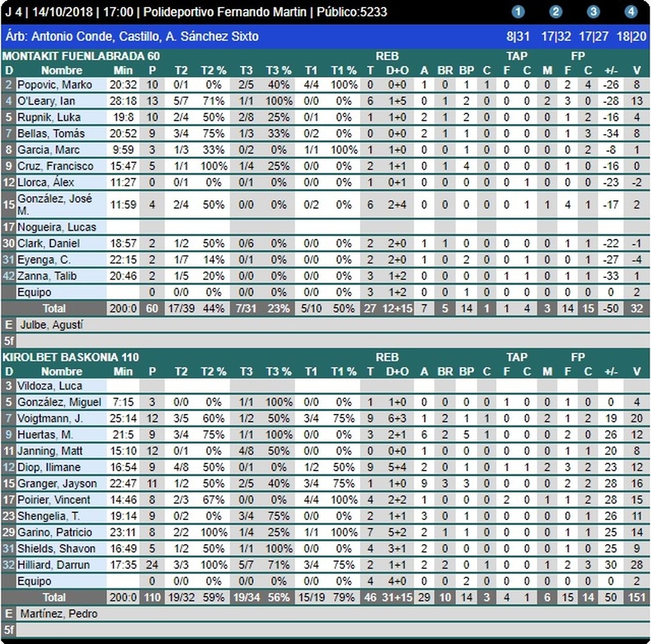The image size is (651, 644).
Task: Click coach name Martínez, Pedro
Action: coord(58,613)
